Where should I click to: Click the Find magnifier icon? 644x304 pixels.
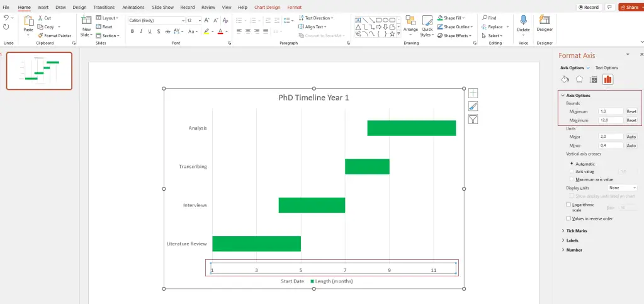pos(485,18)
